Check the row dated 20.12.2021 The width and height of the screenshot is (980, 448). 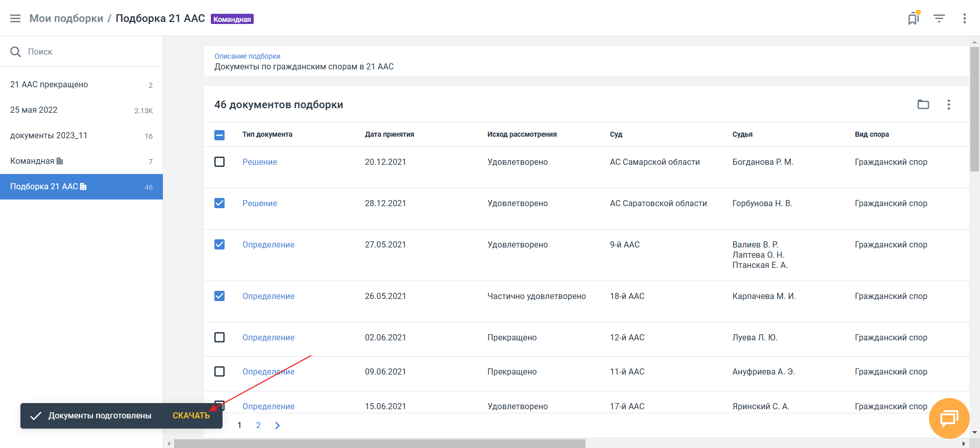pyautogui.click(x=219, y=162)
